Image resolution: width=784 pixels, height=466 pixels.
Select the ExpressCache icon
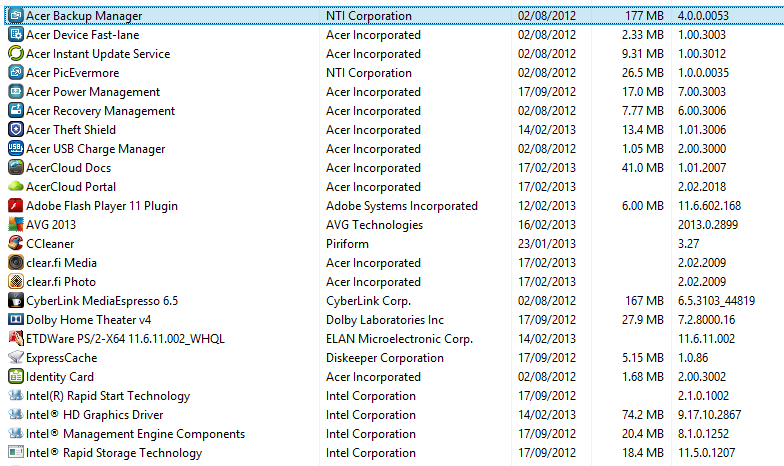(16, 358)
